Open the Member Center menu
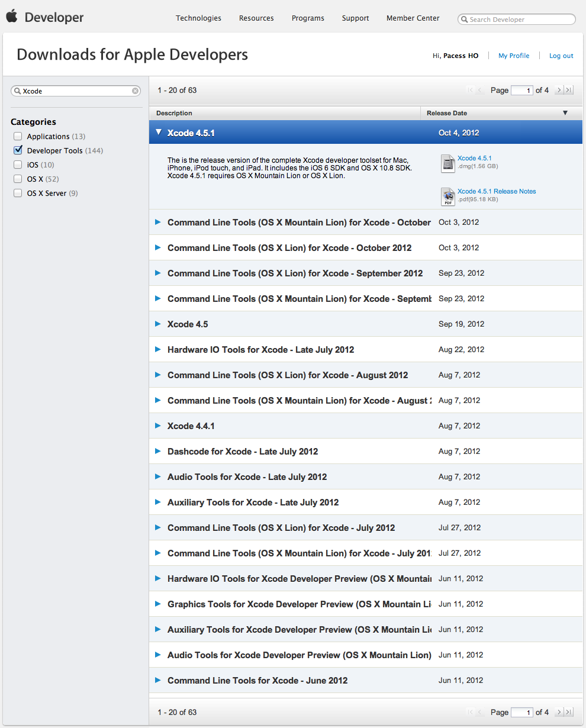This screenshot has width=586, height=728. tap(413, 18)
